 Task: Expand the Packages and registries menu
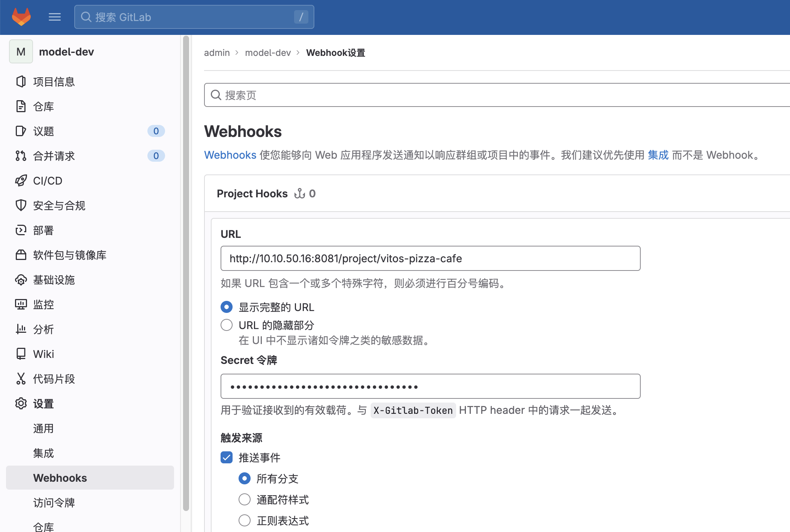pyautogui.click(x=69, y=255)
